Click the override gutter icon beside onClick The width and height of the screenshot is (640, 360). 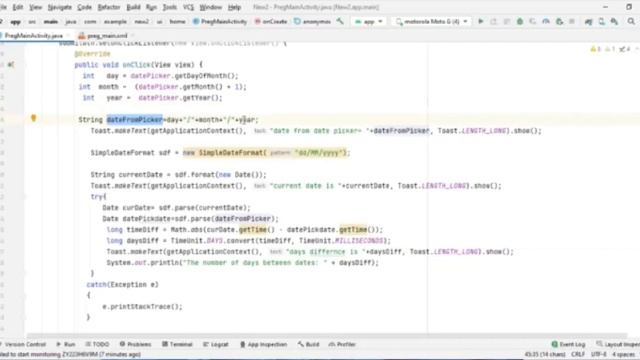[x=11, y=64]
